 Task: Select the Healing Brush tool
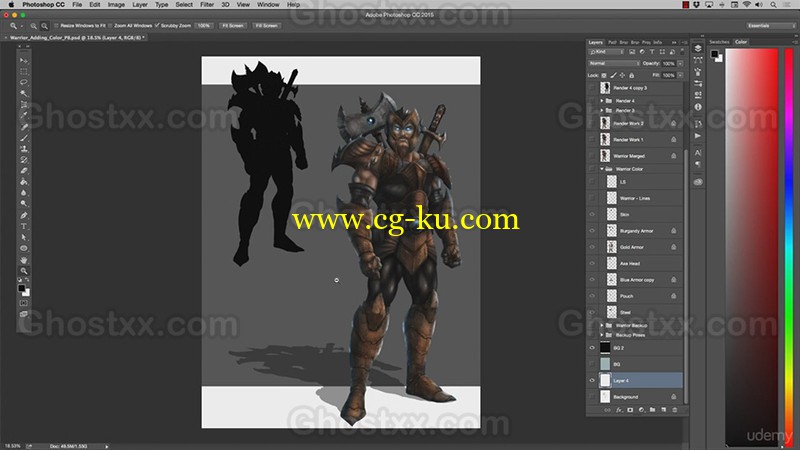[x=23, y=127]
